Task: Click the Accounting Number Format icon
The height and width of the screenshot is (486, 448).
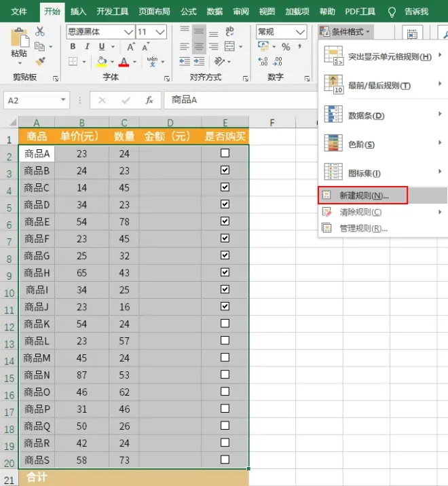Action: click(263, 46)
